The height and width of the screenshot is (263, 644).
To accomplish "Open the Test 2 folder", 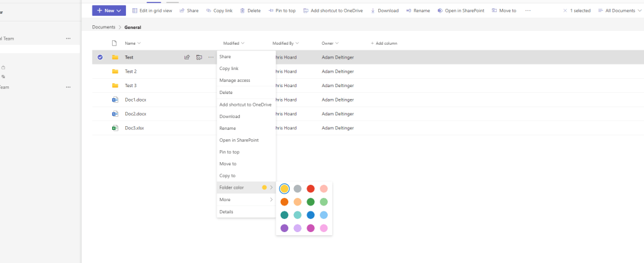I will pyautogui.click(x=131, y=71).
